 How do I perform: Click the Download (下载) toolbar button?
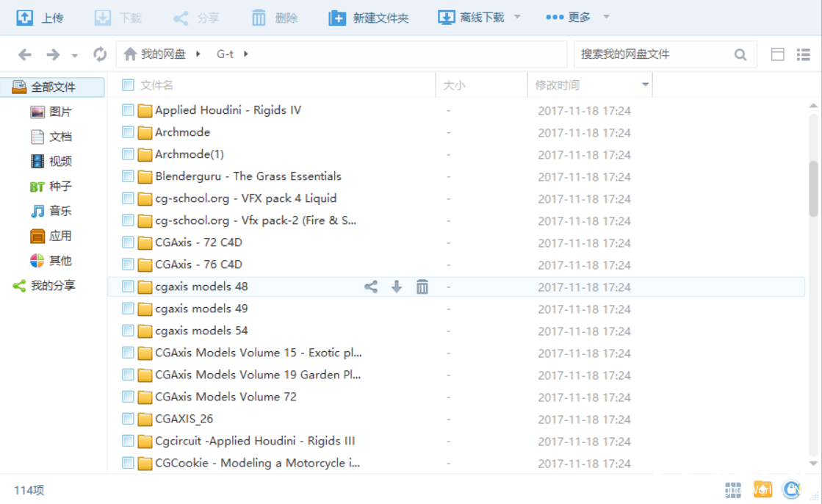[118, 18]
